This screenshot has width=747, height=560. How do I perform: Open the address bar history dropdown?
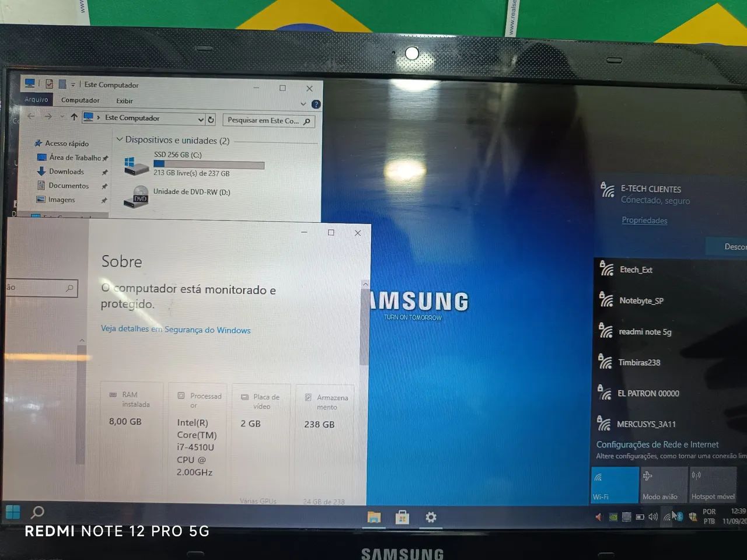coord(201,120)
